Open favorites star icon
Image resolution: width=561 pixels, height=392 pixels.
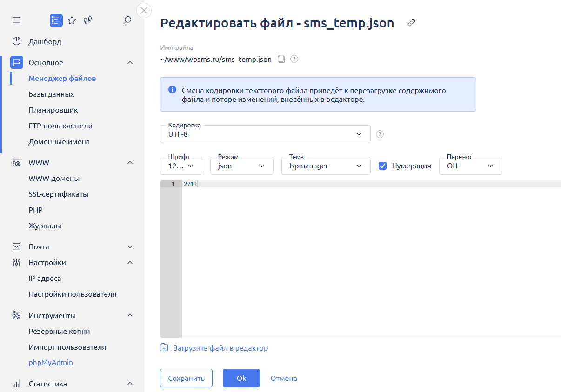pos(72,20)
